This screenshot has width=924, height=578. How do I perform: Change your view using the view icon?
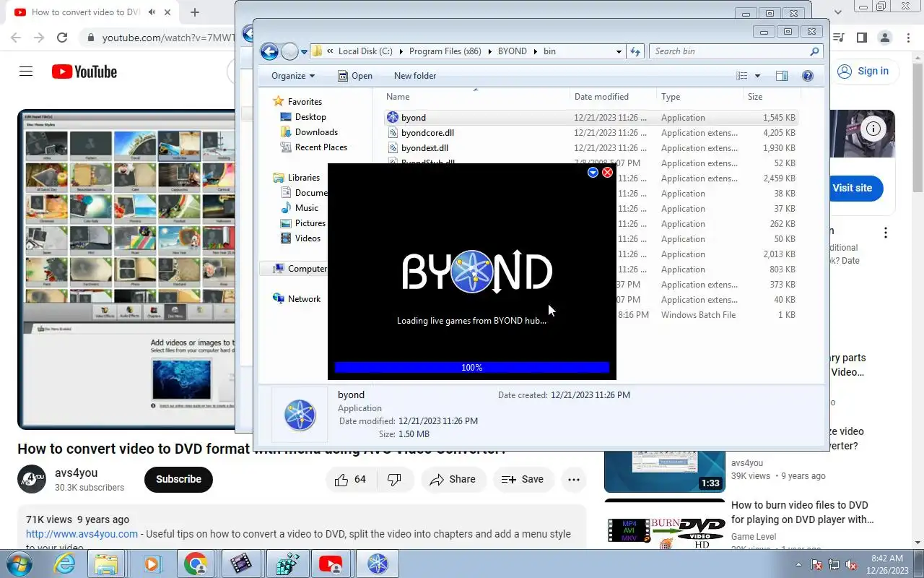coord(741,76)
